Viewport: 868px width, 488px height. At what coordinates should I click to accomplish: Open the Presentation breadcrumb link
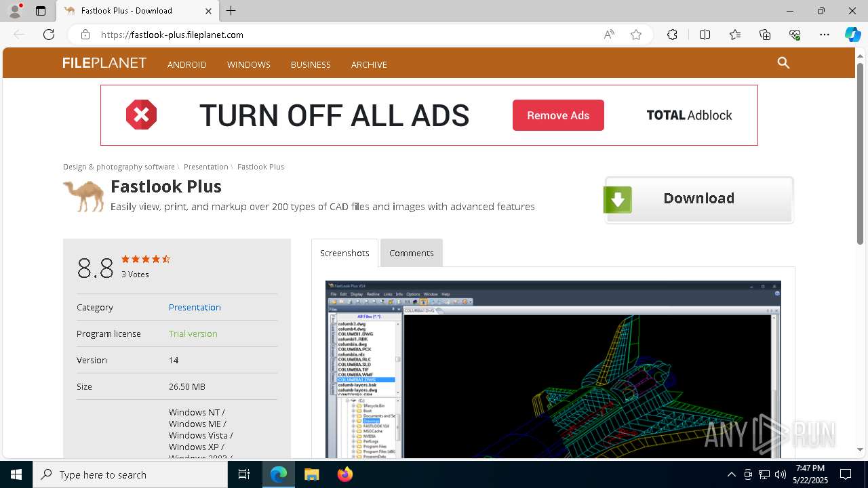206,167
